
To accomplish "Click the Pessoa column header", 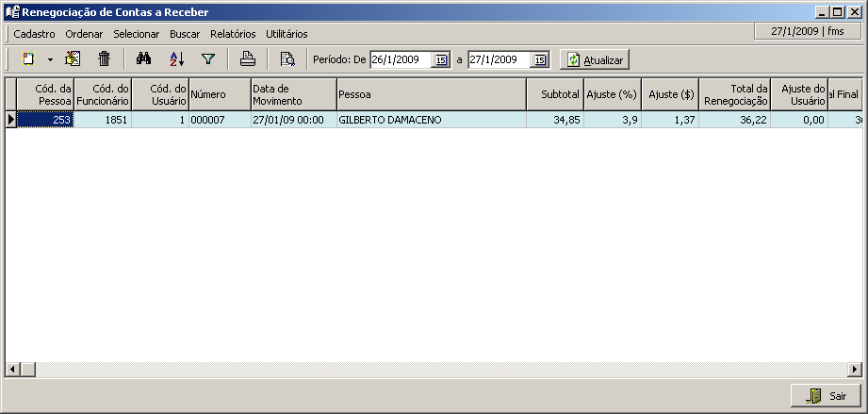I will [431, 94].
